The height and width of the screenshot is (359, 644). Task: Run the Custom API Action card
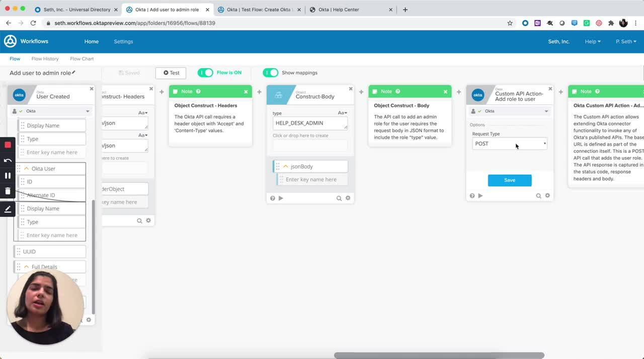(x=480, y=196)
